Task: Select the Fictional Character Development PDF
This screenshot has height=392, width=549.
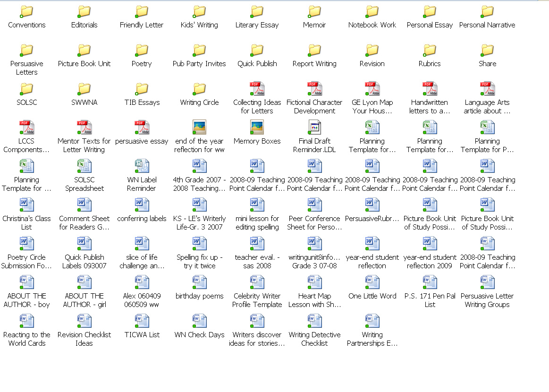Action: click(x=314, y=89)
